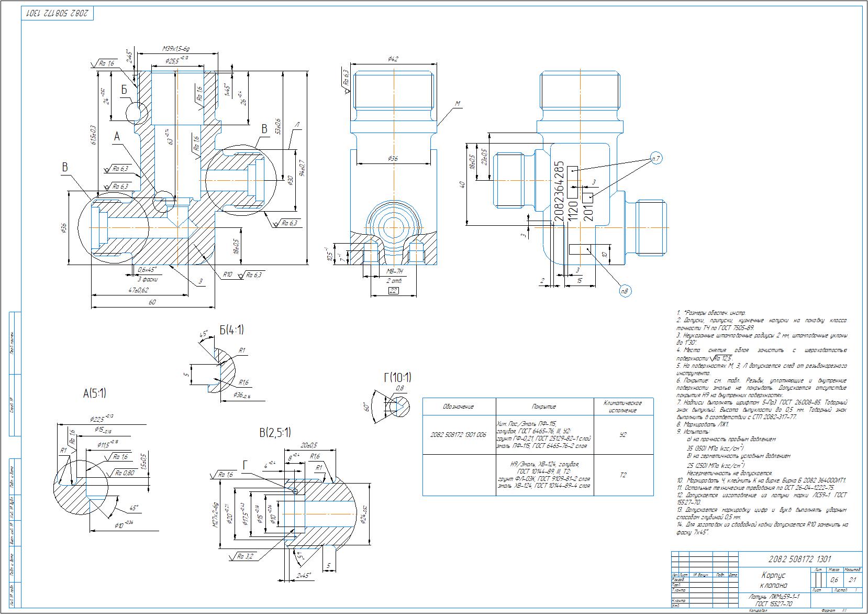Select the Т2 climatic version cell
This screenshot has width=868, height=614.
pyautogui.click(x=623, y=475)
